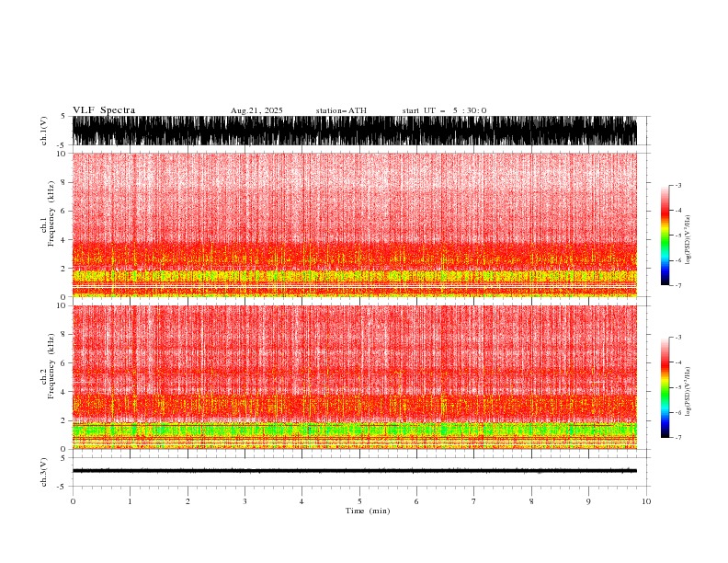This screenshot has height=563, width=728.
Task: Click the "ch.1(V)" axis label
Action: [x=44, y=131]
